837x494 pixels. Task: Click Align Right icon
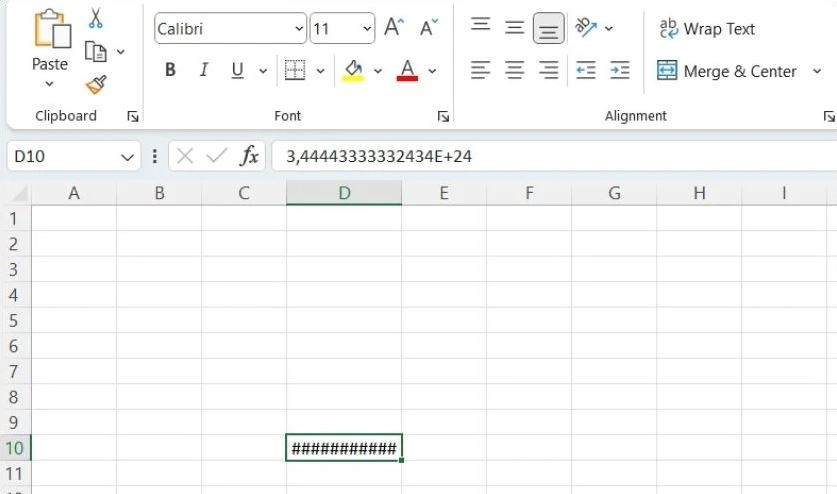[x=549, y=70]
